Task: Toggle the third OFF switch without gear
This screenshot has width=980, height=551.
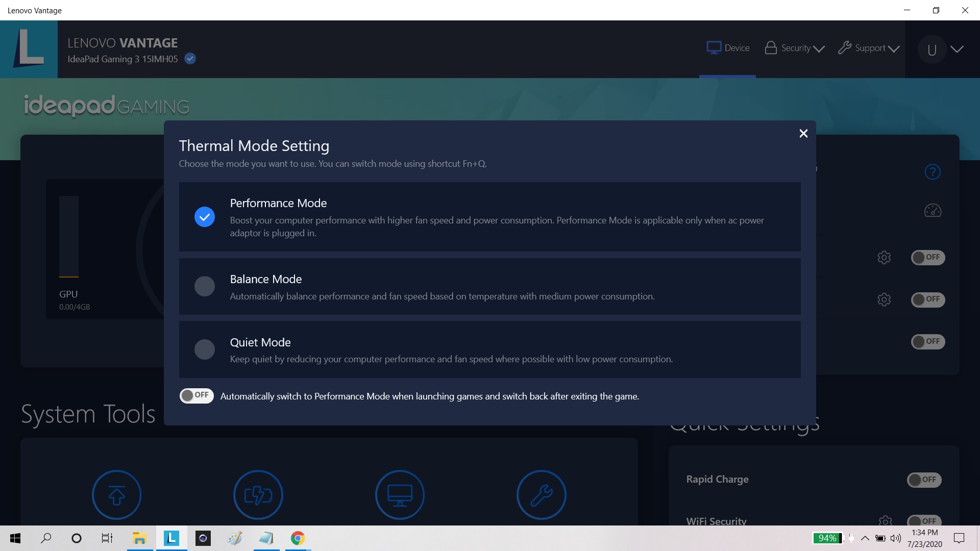Action: [x=928, y=341]
